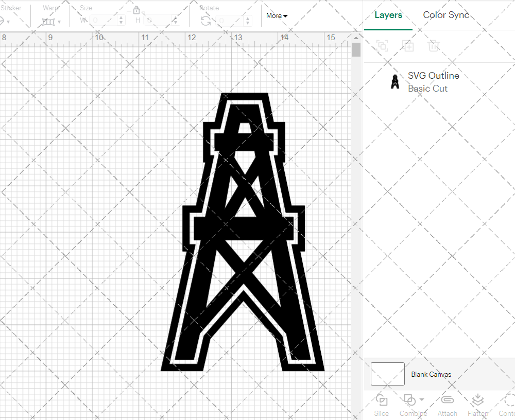Click the vertical scrollbar thumb
The width and height of the screenshot is (515, 420).
[356, 50]
